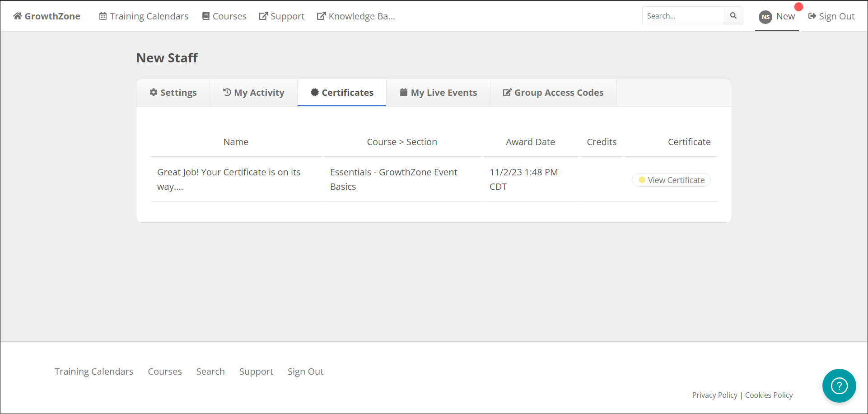The width and height of the screenshot is (868, 414).
Task: Open the external Support link in header
Action: point(282,16)
